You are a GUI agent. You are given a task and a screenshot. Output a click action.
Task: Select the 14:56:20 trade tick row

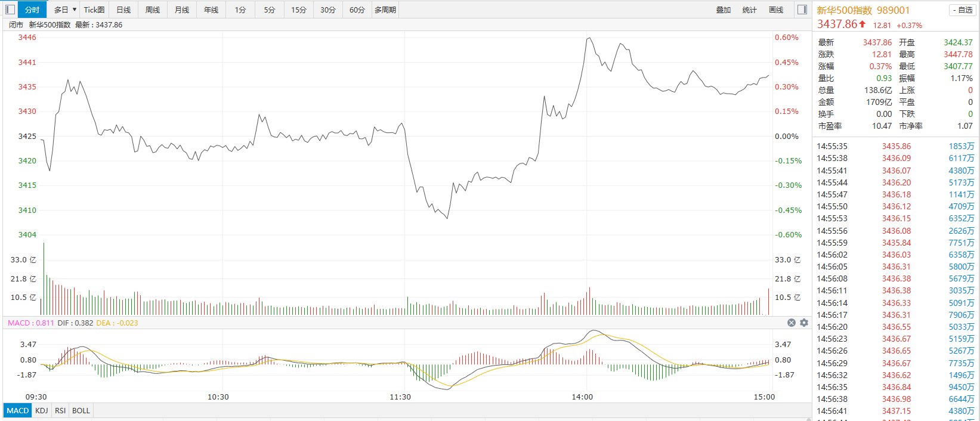click(896, 327)
